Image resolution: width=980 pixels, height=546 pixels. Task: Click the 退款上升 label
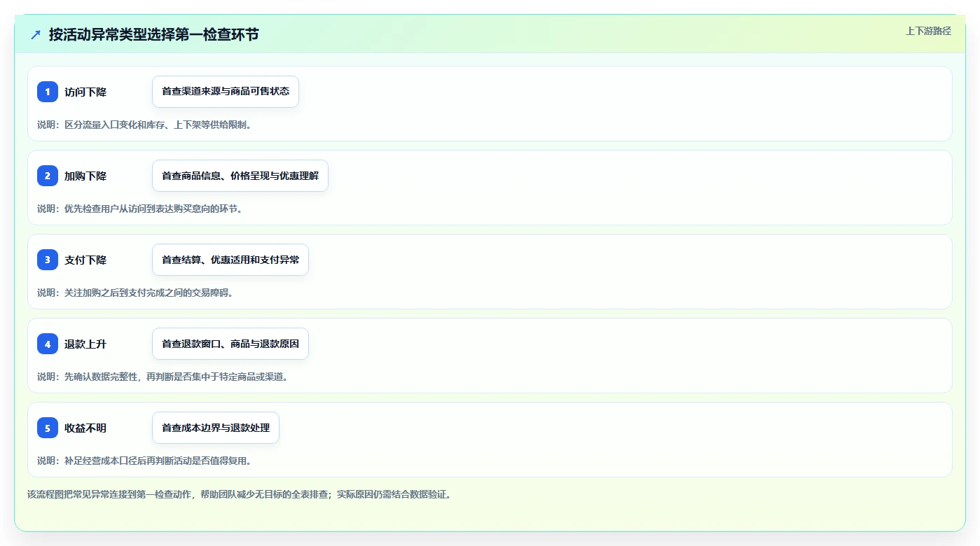click(85, 344)
